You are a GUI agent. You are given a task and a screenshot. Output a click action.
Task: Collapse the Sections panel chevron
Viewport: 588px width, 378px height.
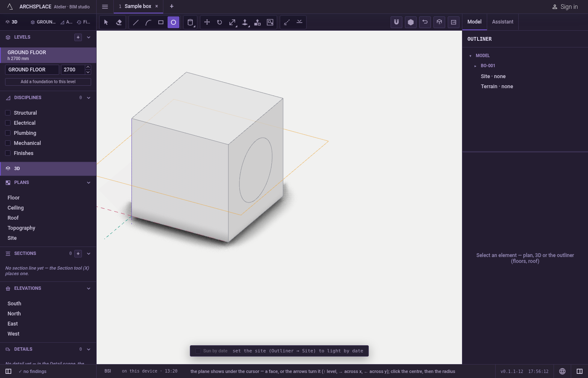click(89, 254)
